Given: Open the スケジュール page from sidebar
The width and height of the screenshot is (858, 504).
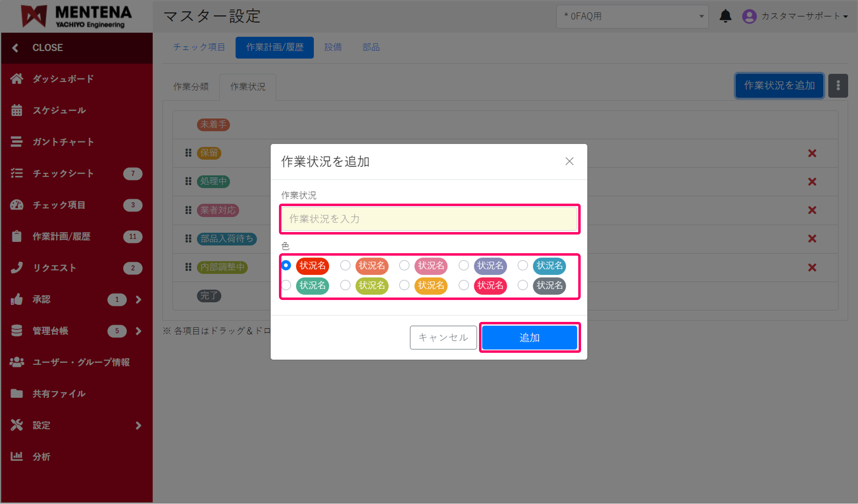Looking at the screenshot, I should click(59, 110).
